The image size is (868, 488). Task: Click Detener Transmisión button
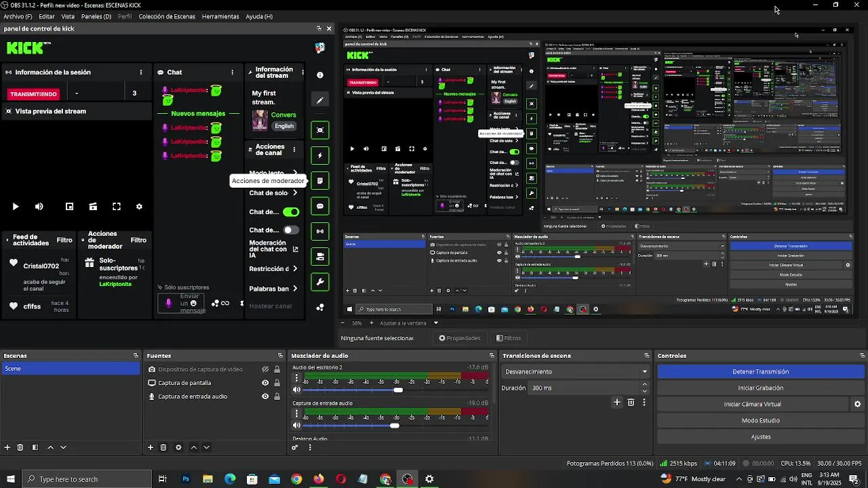click(x=761, y=371)
